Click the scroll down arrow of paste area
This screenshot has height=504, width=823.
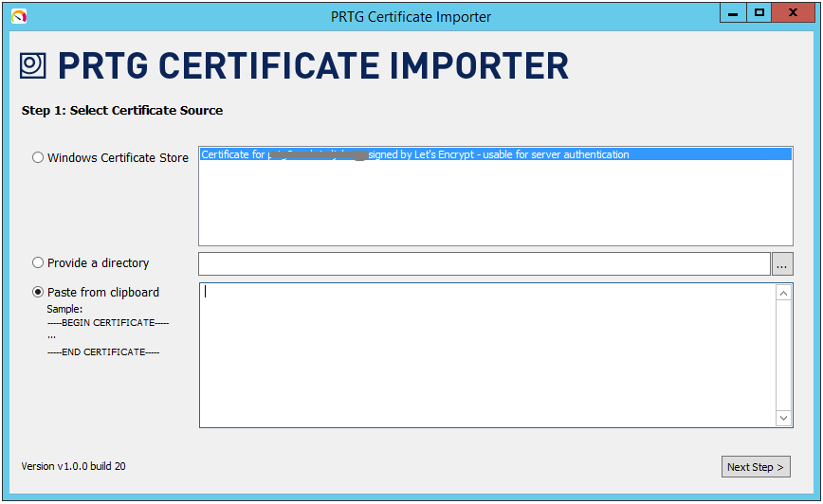[x=783, y=418]
